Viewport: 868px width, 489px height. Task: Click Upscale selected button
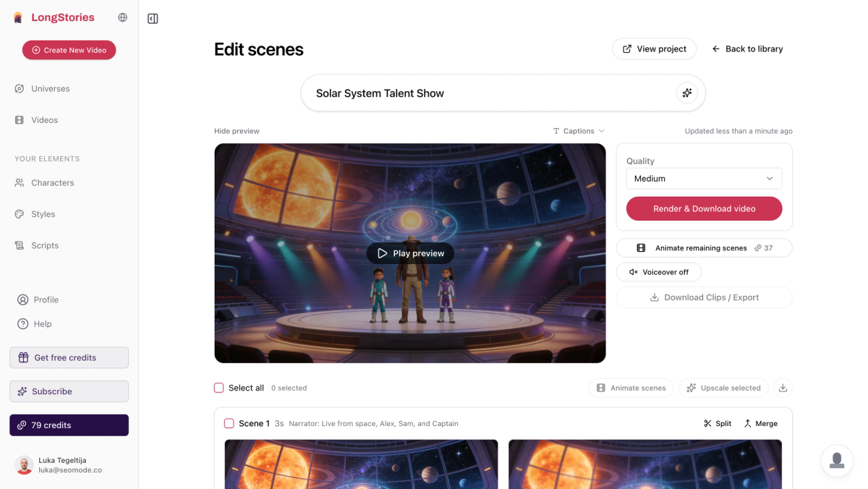(724, 388)
